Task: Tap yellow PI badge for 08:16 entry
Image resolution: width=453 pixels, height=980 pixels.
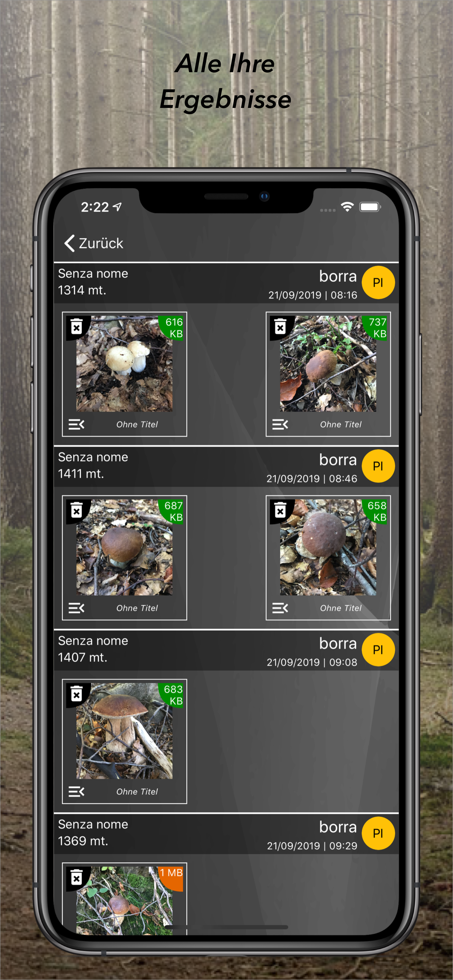Action: click(x=378, y=282)
